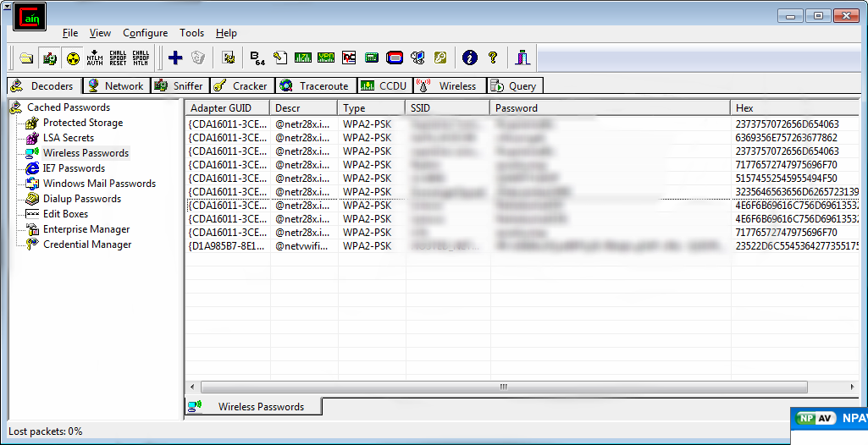This screenshot has height=445, width=868.
Task: Click the open file folder icon
Action: [x=27, y=58]
